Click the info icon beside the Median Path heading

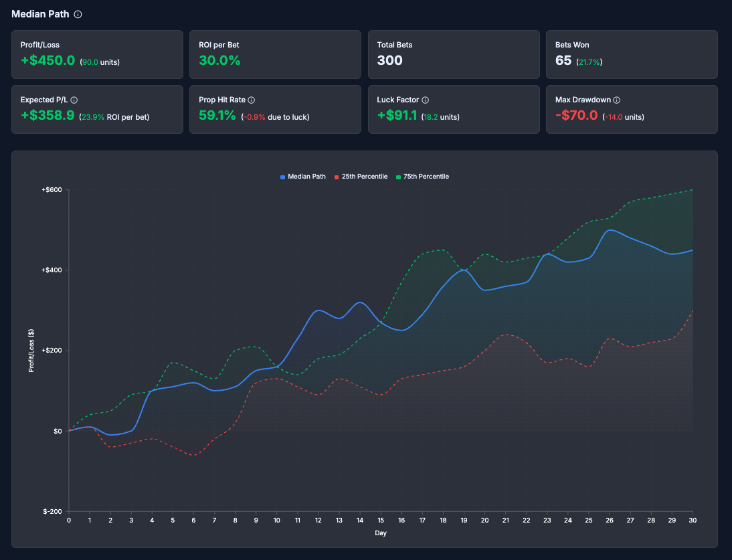click(x=79, y=14)
